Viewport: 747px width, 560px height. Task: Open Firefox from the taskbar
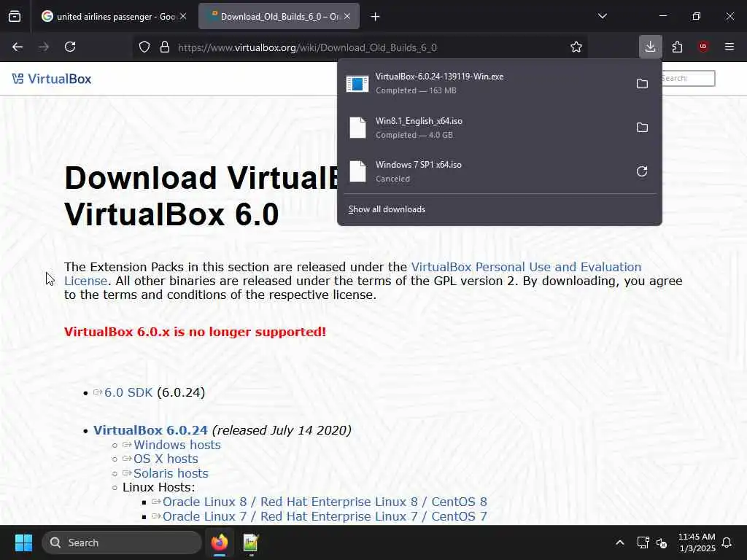tap(220, 542)
